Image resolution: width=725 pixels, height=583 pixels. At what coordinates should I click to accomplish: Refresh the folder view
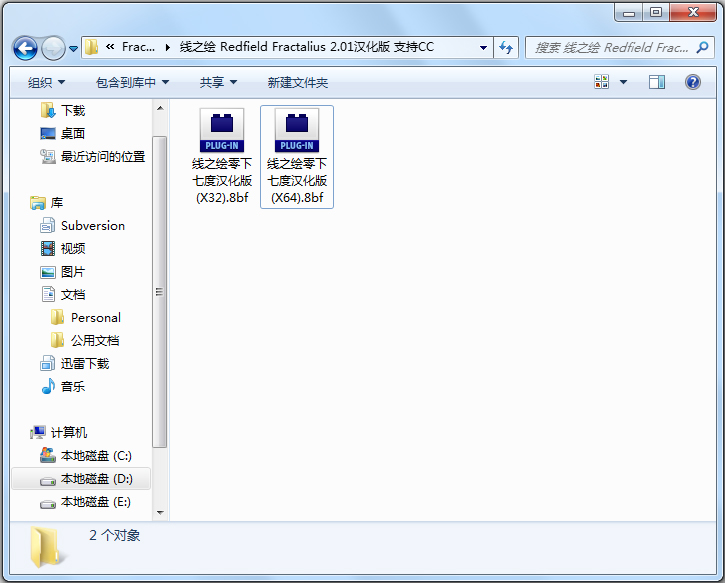pyautogui.click(x=506, y=47)
